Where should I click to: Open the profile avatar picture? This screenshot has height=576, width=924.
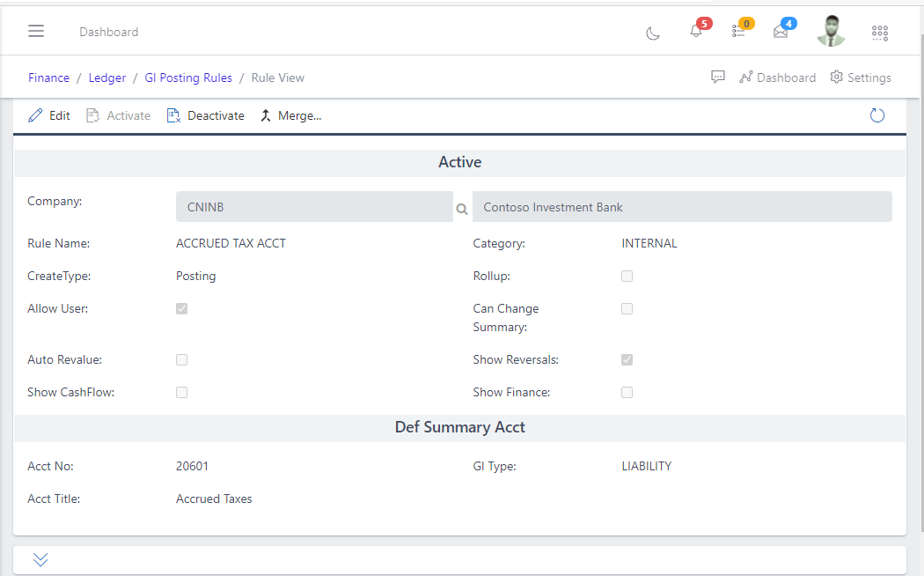(x=831, y=32)
